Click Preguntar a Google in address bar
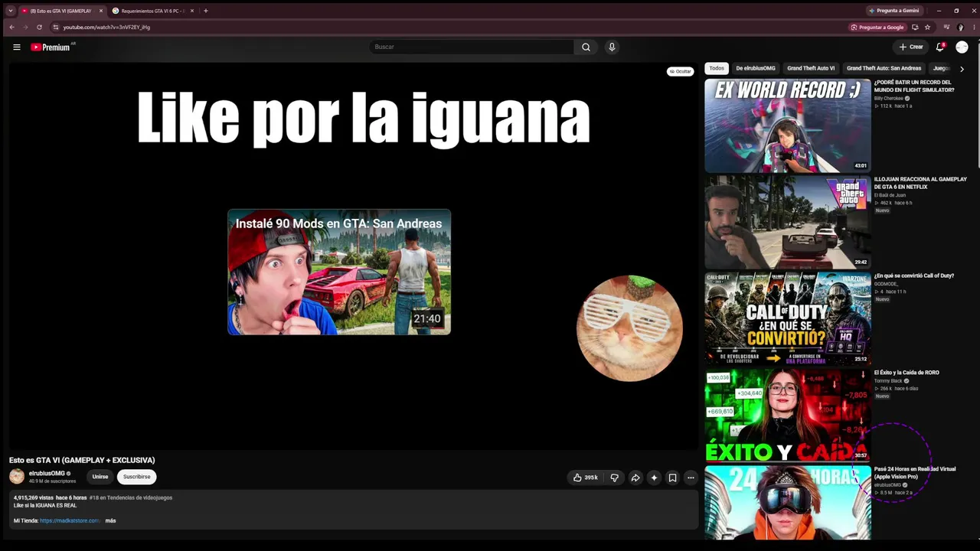This screenshot has width=980, height=551. (x=877, y=27)
